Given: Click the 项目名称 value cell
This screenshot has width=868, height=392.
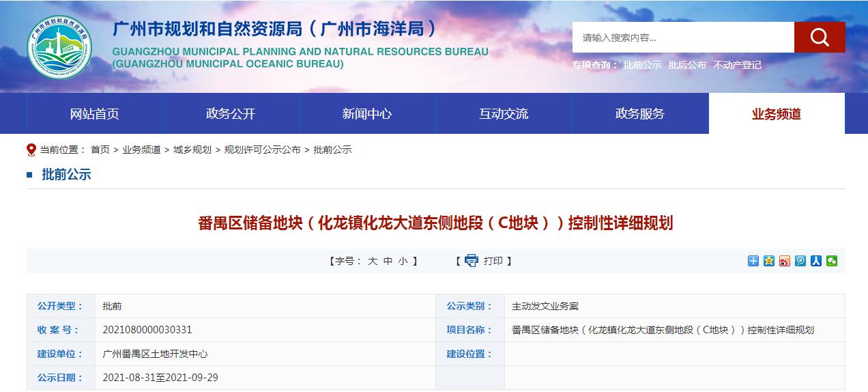Looking at the screenshot, I should (675, 330).
